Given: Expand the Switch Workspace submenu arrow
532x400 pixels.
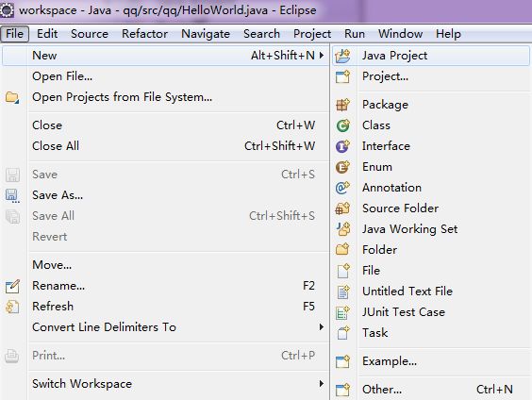Looking at the screenshot, I should tap(322, 384).
